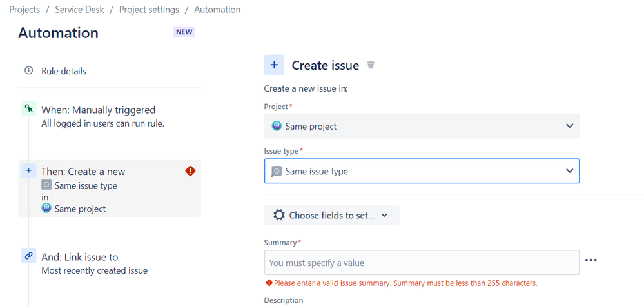644x306 pixels.
Task: Click the Summary field label
Action: point(280,243)
